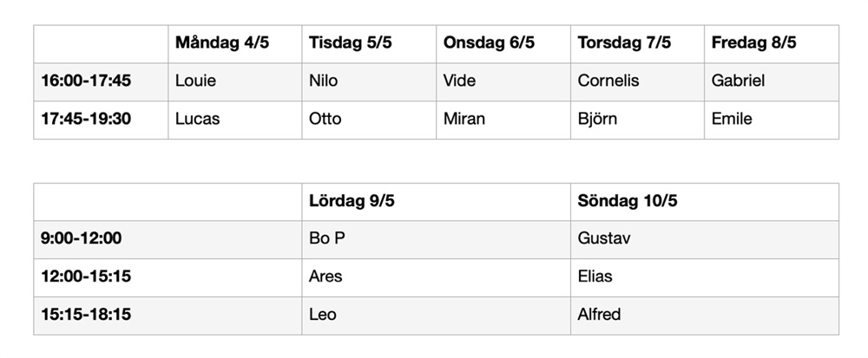This screenshot has height=358, width=868.
Task: Click the Söndag 10/5 column header
Action: [x=627, y=202]
